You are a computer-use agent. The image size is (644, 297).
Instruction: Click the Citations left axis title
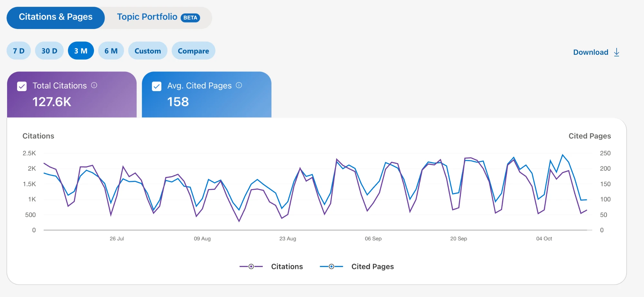coord(38,136)
